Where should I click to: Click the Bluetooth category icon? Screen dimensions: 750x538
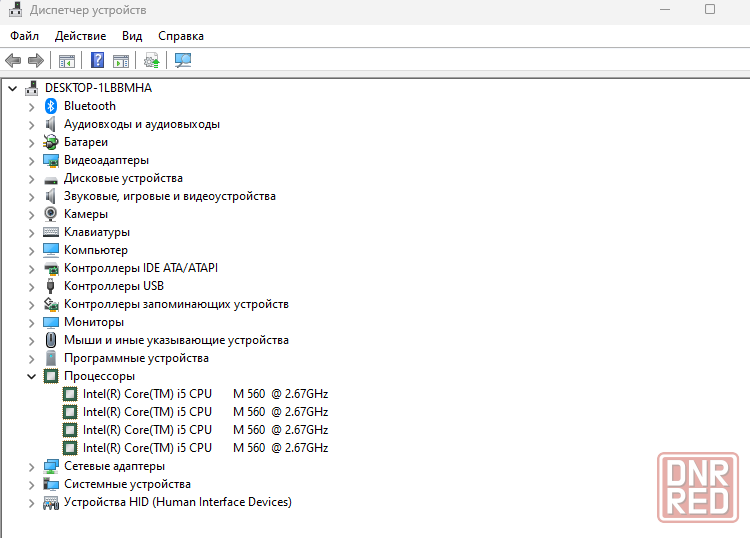(51, 106)
